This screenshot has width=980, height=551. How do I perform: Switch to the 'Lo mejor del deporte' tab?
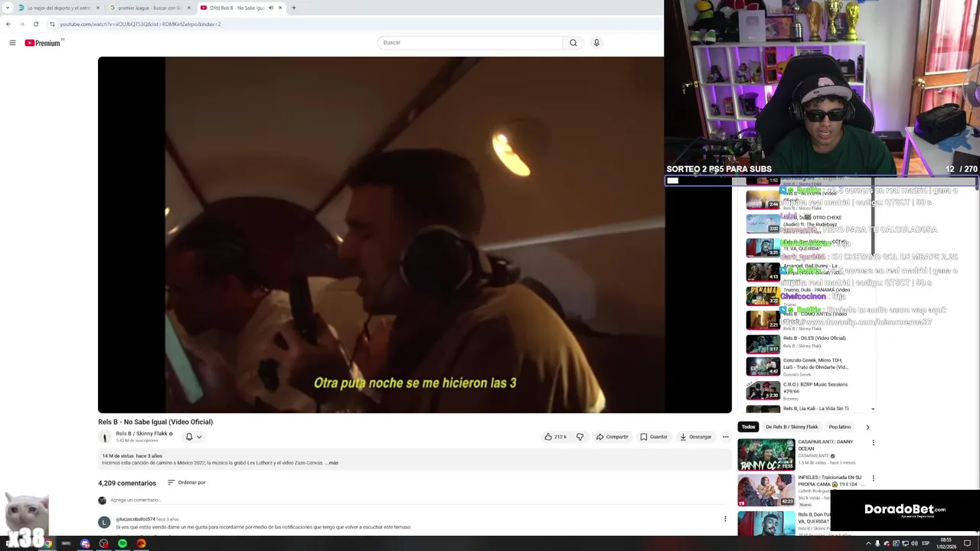(x=58, y=8)
